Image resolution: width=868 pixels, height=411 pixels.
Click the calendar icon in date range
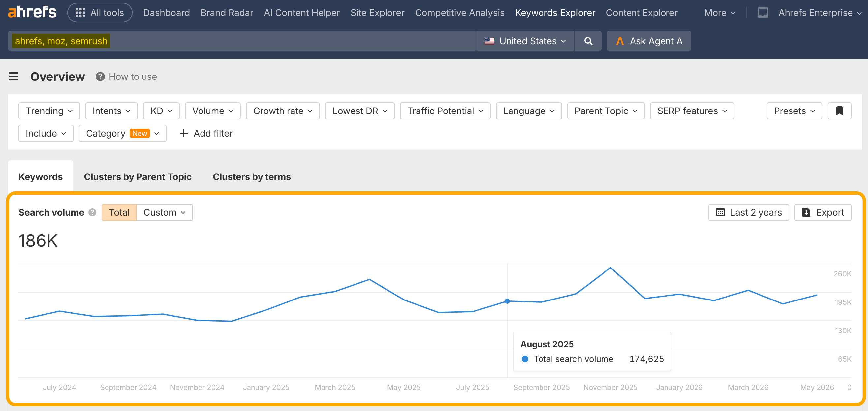click(720, 212)
